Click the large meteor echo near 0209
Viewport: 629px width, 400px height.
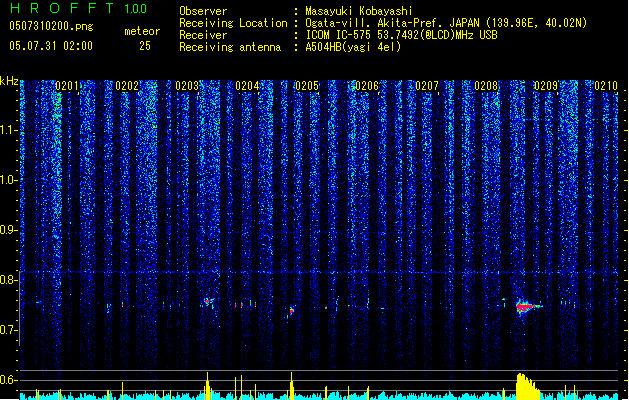[528, 307]
